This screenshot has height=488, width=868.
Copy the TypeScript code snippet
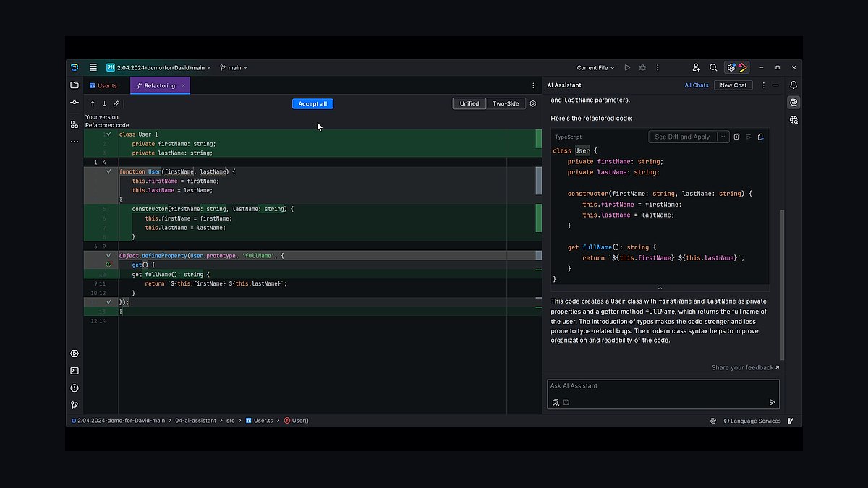pyautogui.click(x=736, y=137)
